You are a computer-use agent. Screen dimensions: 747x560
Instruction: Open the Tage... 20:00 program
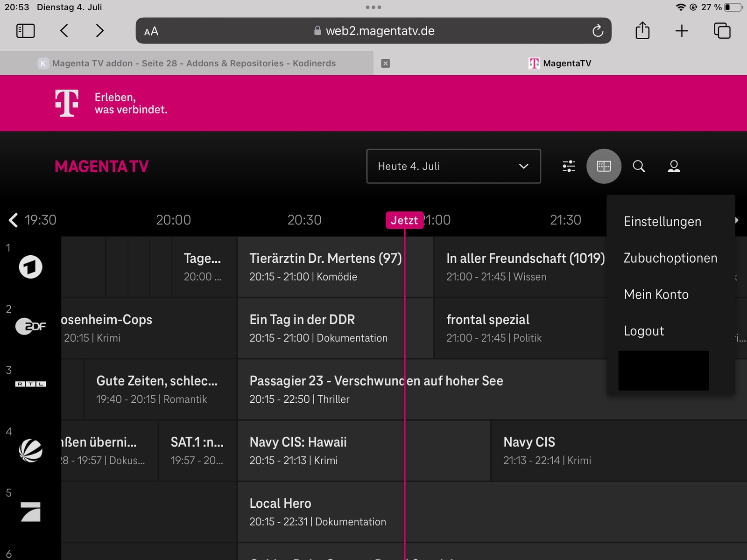(x=204, y=267)
